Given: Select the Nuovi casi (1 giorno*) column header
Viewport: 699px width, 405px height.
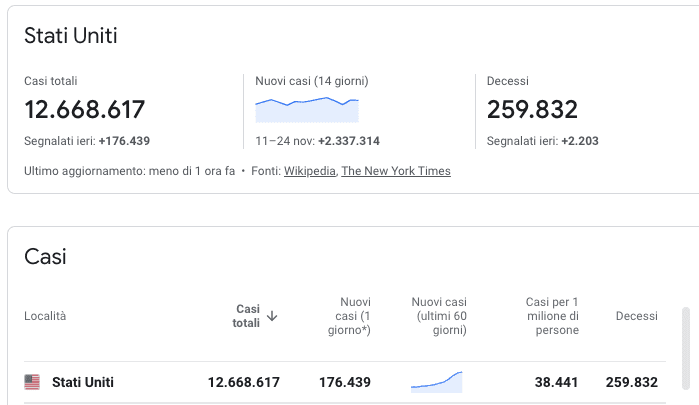Looking at the screenshot, I should coord(349,316).
